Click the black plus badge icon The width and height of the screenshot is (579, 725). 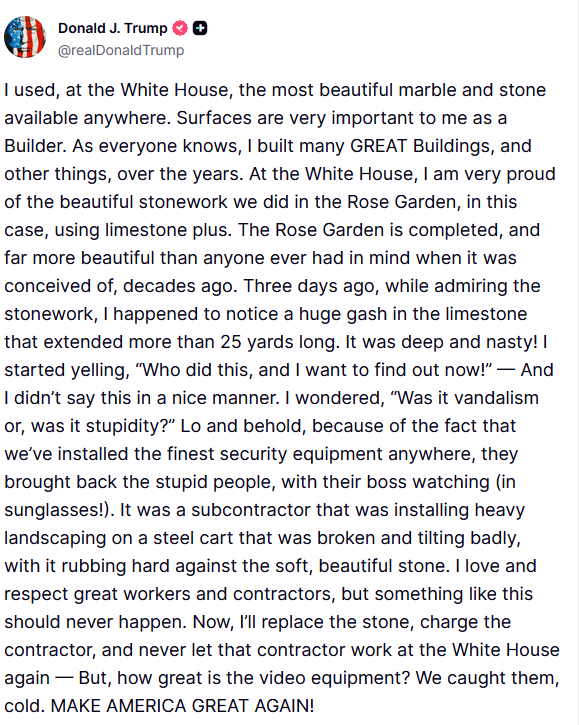tap(200, 28)
